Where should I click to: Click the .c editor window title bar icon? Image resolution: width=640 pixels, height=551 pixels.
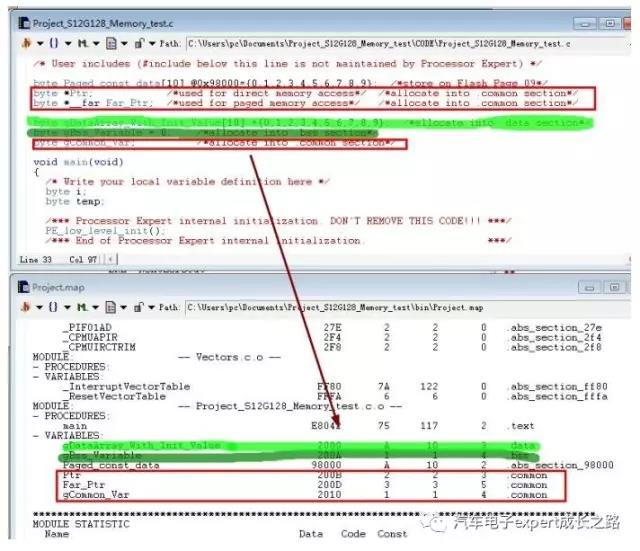23,22
